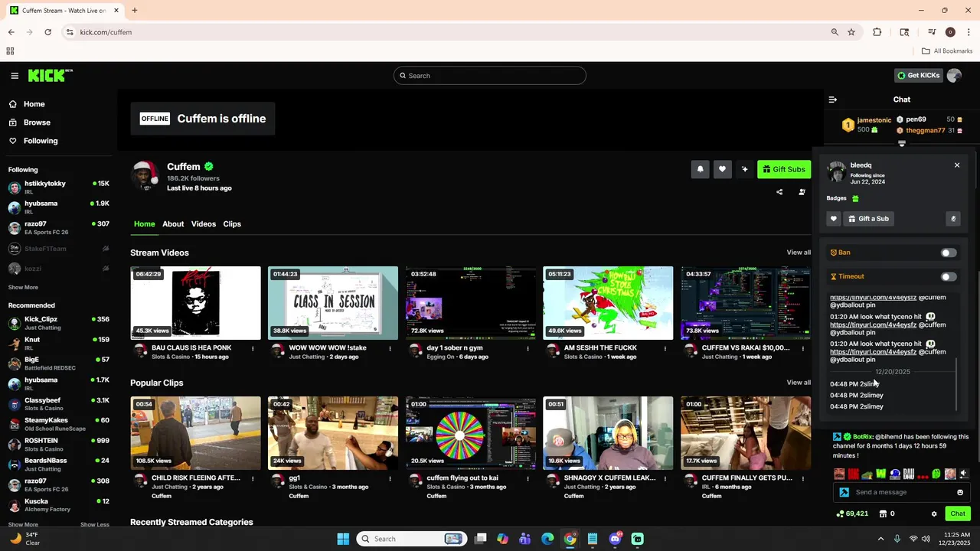Open Discord from the taskbar
Viewport: 980px width, 551px height.
[615, 539]
